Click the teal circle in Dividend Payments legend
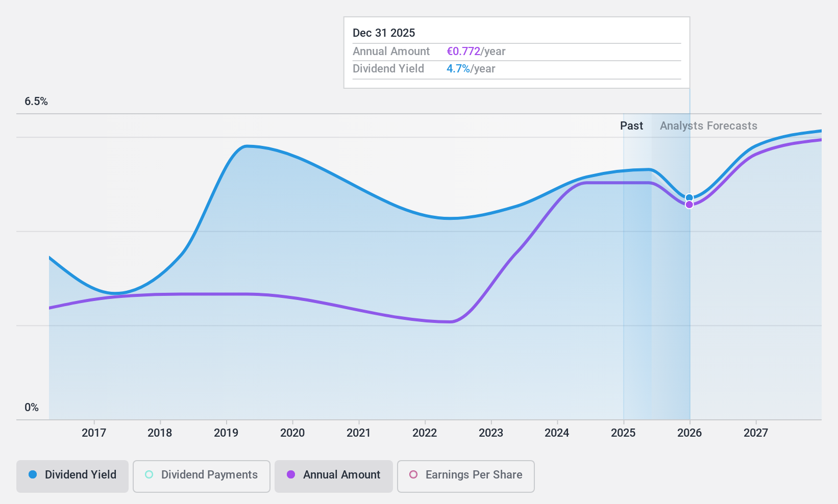 tap(149, 474)
